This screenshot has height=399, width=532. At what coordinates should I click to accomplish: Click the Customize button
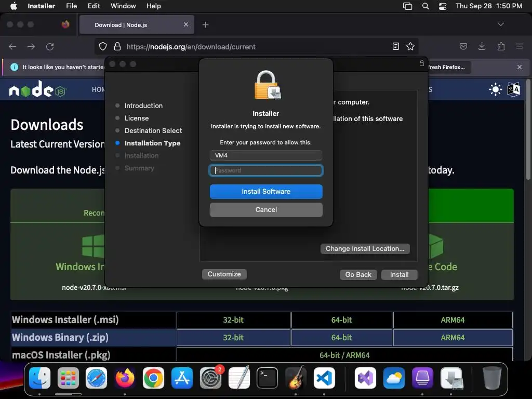224,274
